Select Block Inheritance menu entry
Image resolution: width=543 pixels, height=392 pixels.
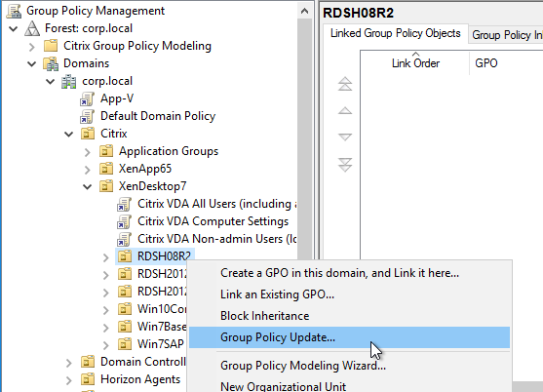click(x=349, y=316)
